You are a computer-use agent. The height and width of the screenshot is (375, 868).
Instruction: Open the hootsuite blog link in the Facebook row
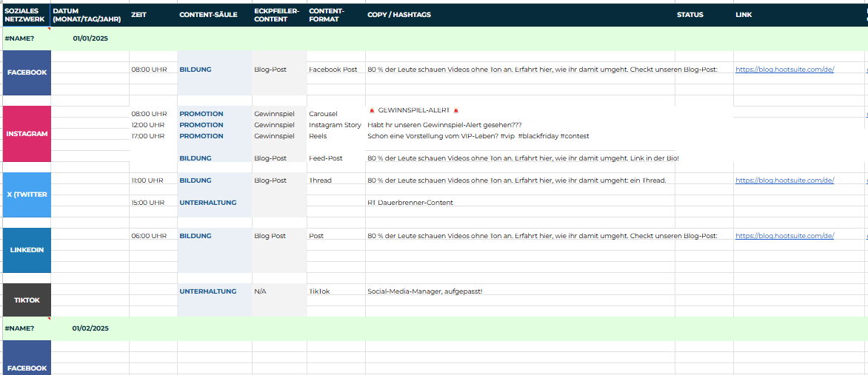click(784, 70)
